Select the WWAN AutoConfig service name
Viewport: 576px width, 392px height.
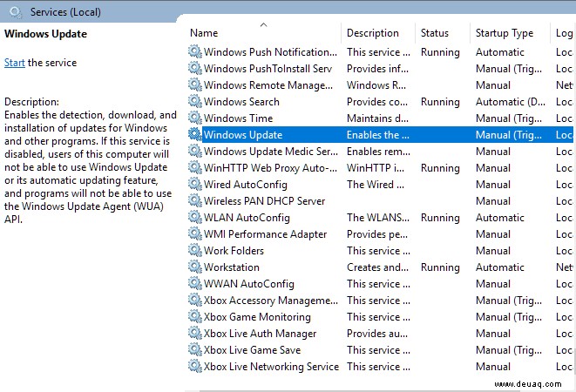click(x=248, y=284)
